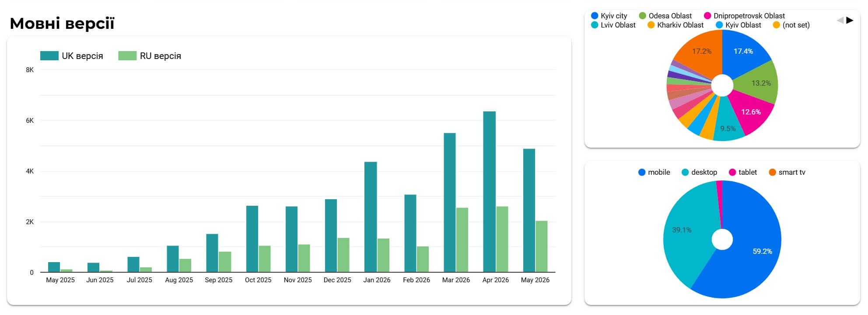Click the 'Kyiv city' legend label
868x315 pixels.
614,16
